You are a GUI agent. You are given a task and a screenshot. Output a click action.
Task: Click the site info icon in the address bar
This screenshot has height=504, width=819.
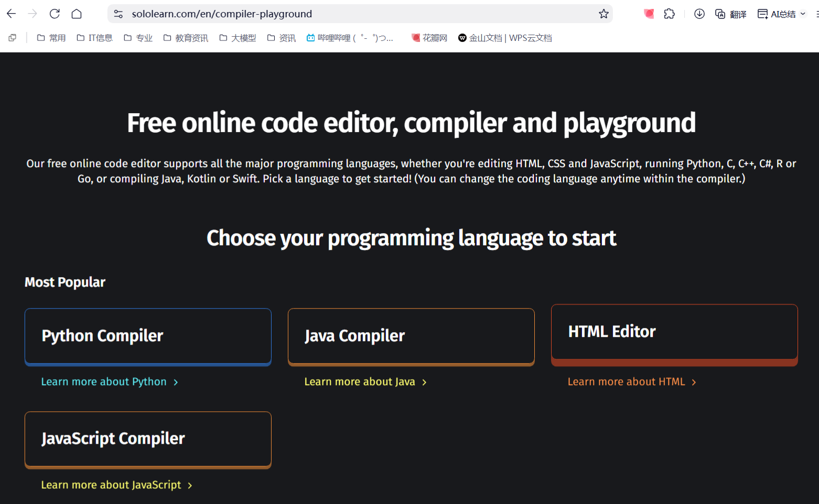click(118, 14)
